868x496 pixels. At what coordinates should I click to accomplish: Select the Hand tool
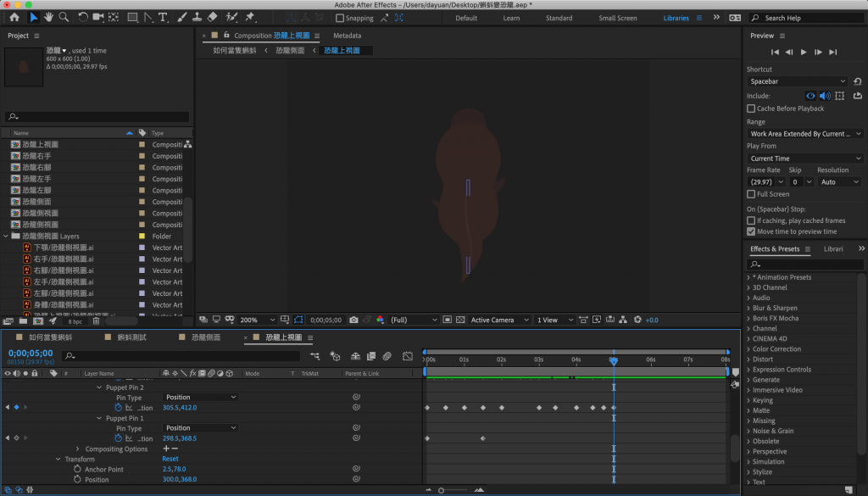point(49,17)
